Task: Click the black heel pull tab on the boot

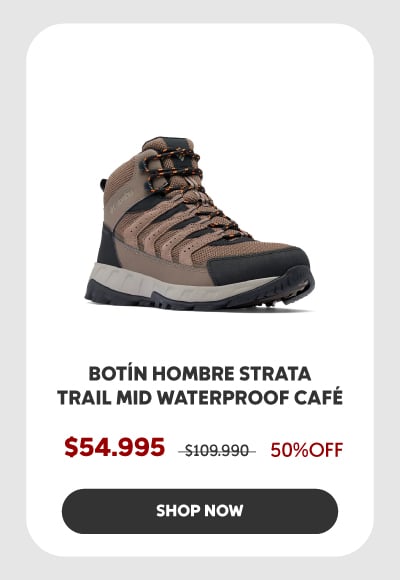Action: [x=103, y=184]
